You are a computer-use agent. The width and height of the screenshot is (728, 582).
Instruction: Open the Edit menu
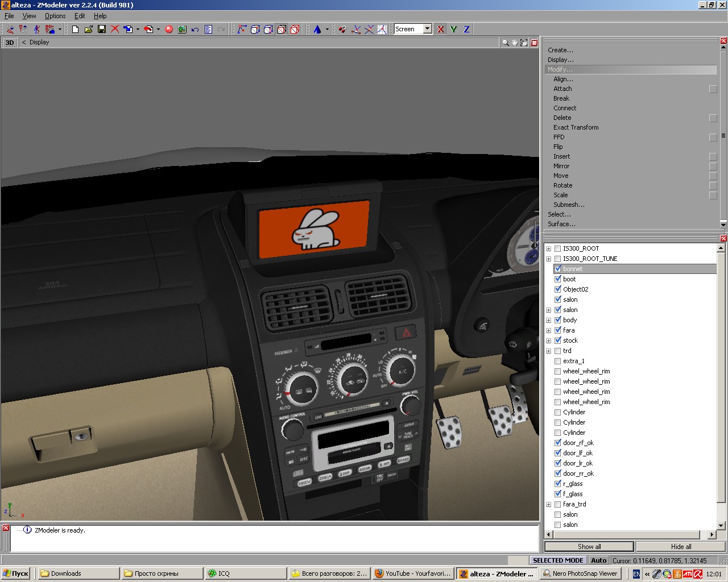tap(80, 16)
